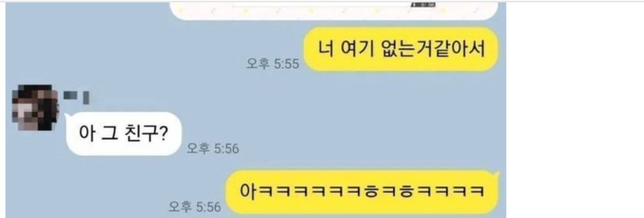Click "그" in the "아 그 친구?" message
Viewport: 644px width, 218px height.
[x=110, y=134]
